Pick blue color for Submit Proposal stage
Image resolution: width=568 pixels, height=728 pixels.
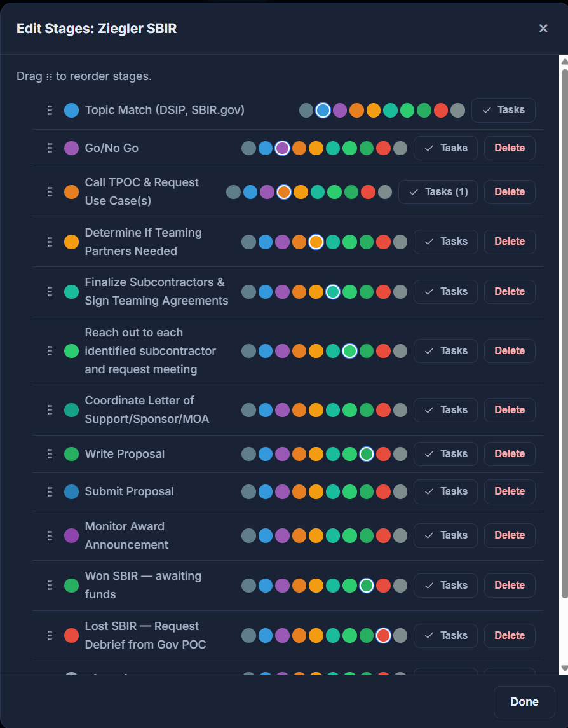(x=266, y=491)
